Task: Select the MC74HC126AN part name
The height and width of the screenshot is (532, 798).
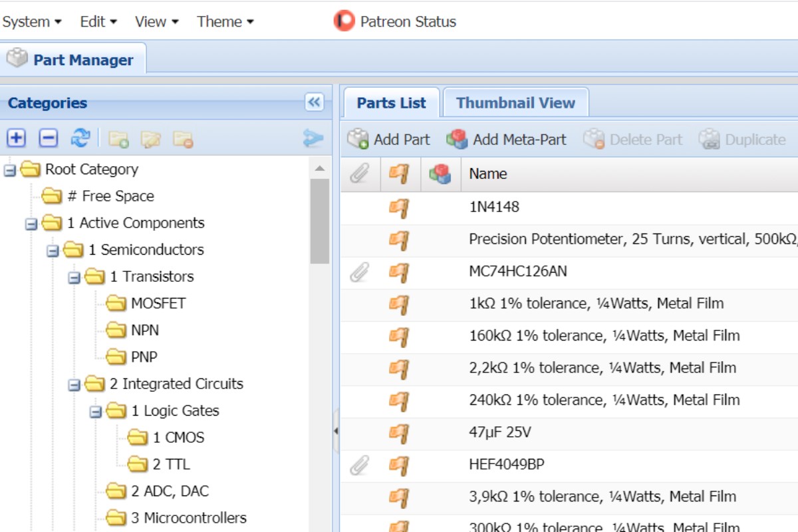Action: pos(518,271)
